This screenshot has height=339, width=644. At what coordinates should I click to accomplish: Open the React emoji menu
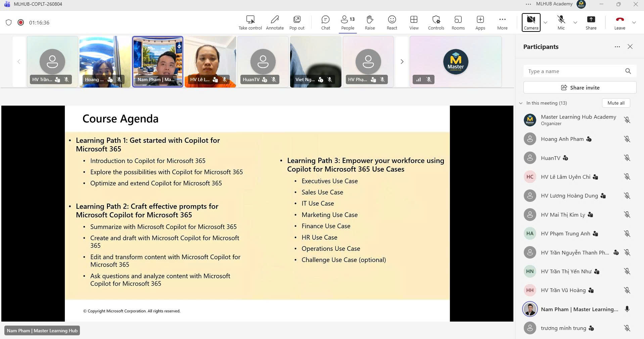392,22
